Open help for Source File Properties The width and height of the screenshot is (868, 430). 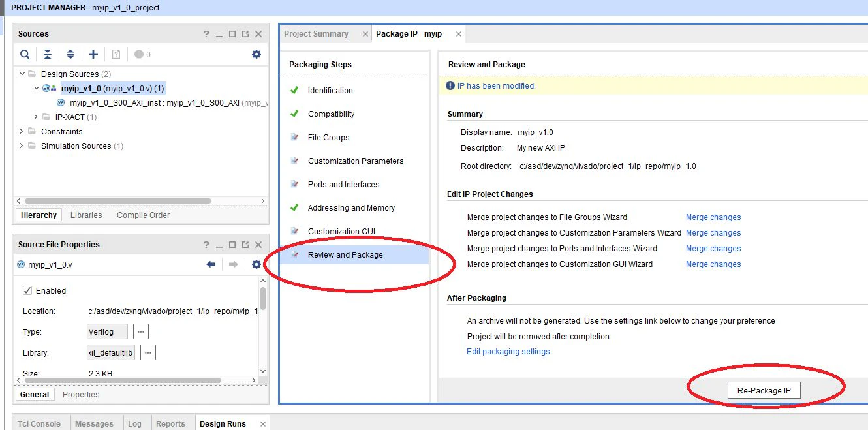click(x=206, y=245)
